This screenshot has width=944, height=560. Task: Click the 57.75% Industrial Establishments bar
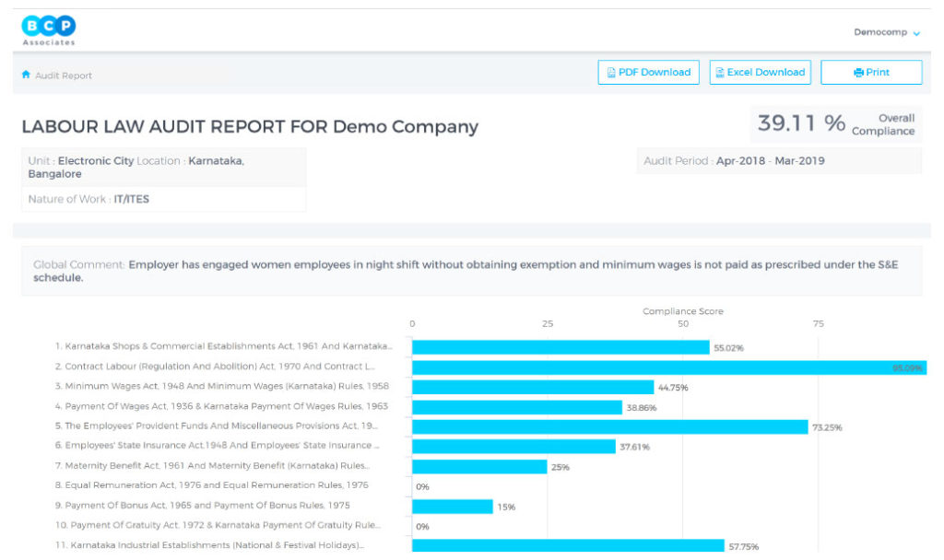[568, 545]
